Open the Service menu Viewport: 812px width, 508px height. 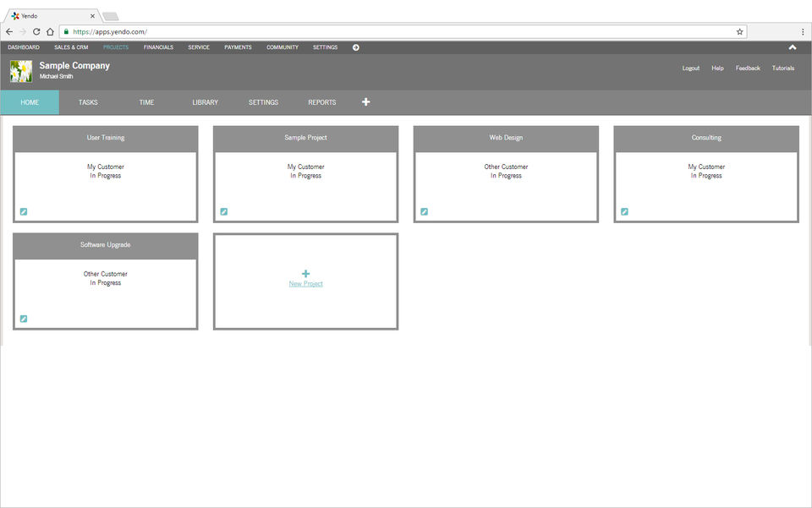pyautogui.click(x=199, y=47)
